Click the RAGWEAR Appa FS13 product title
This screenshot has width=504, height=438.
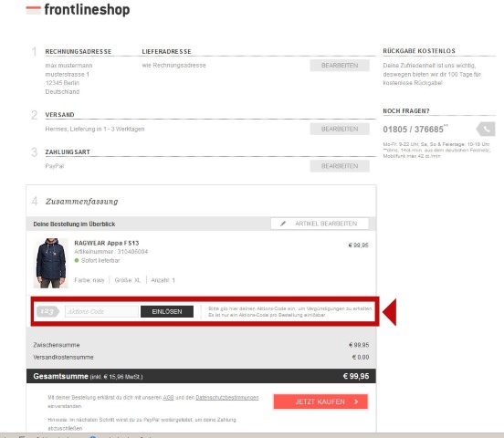(107, 243)
